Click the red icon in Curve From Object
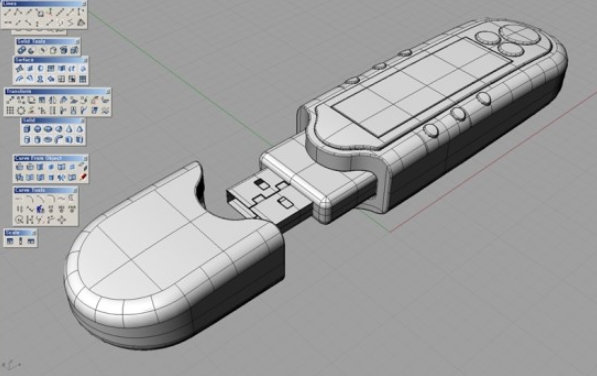The height and width of the screenshot is (376, 597). (83, 177)
